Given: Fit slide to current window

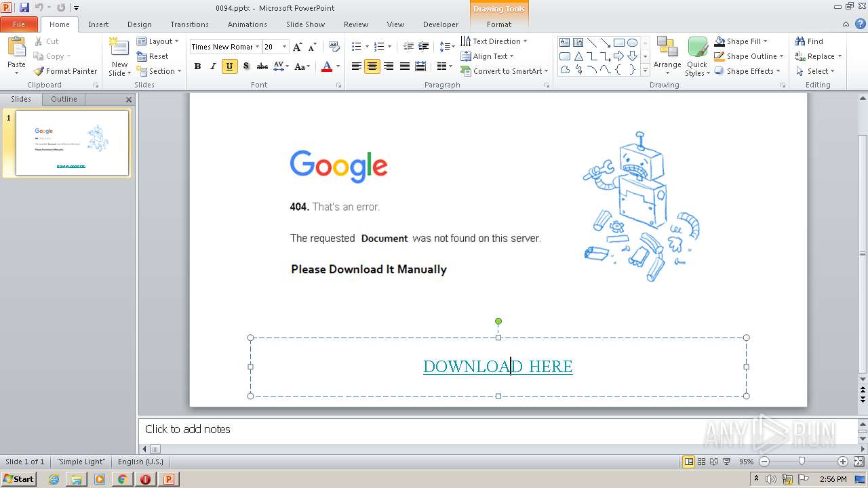Looking at the screenshot, I should pyautogui.click(x=858, y=462).
